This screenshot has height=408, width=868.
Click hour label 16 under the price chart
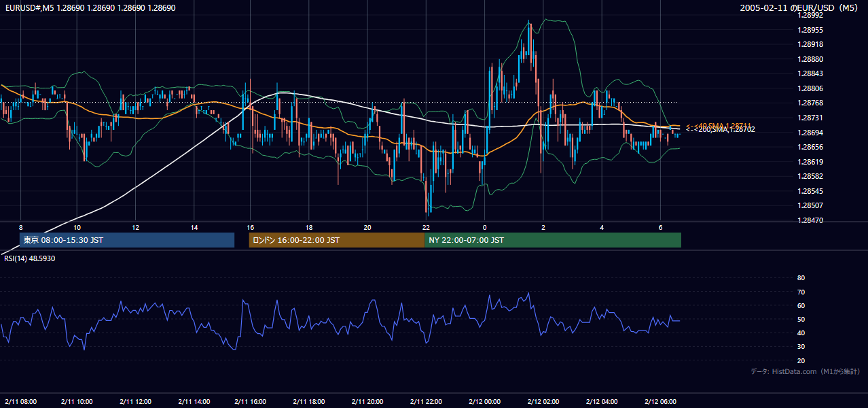[251, 228]
